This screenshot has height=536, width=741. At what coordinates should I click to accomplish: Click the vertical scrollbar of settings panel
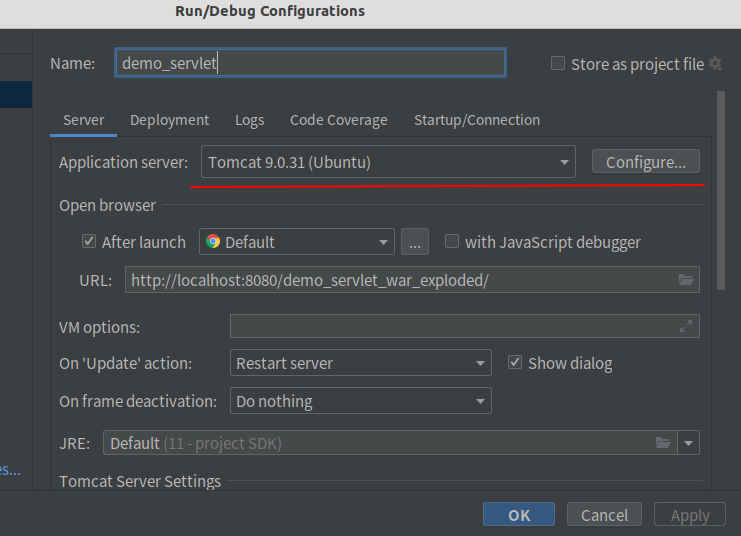721,190
